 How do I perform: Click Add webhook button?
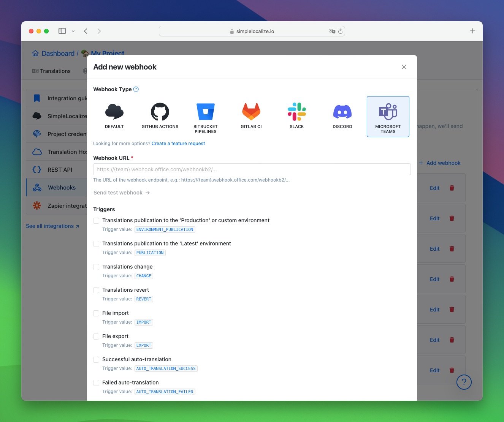440,163
